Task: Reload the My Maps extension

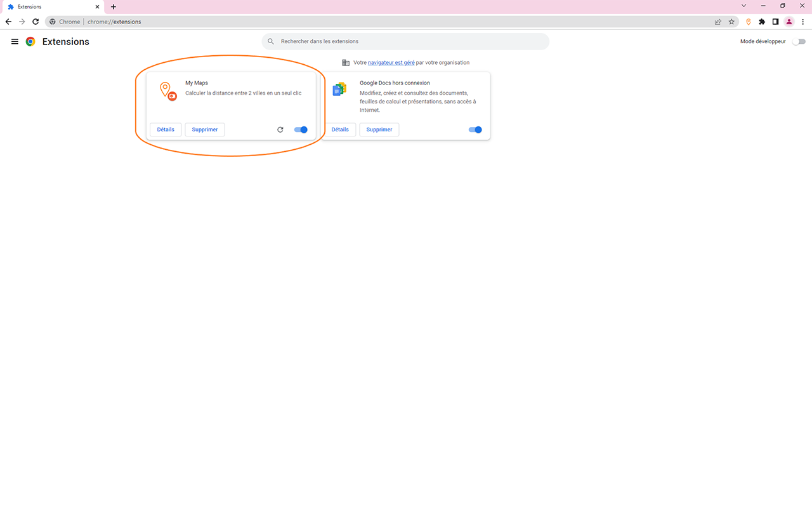Action: point(280,130)
